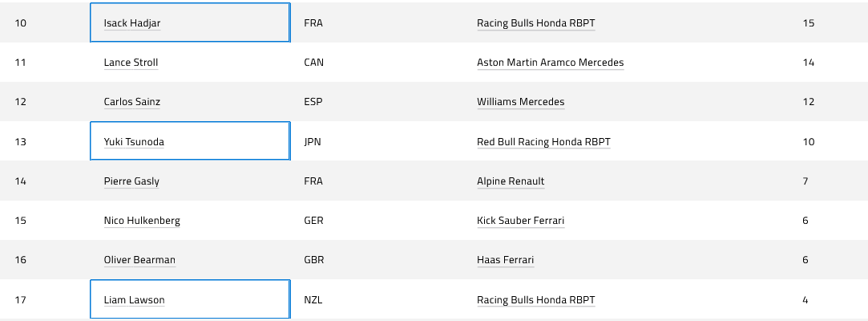Open Isack Hadjar driver link
Screen dimensions: 868x321
pyautogui.click(x=132, y=23)
